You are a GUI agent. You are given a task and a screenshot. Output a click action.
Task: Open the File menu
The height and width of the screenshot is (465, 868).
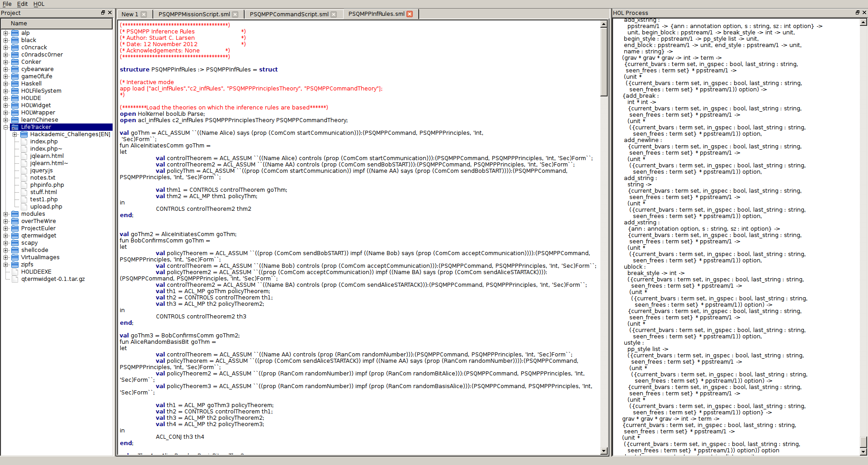[x=7, y=4]
